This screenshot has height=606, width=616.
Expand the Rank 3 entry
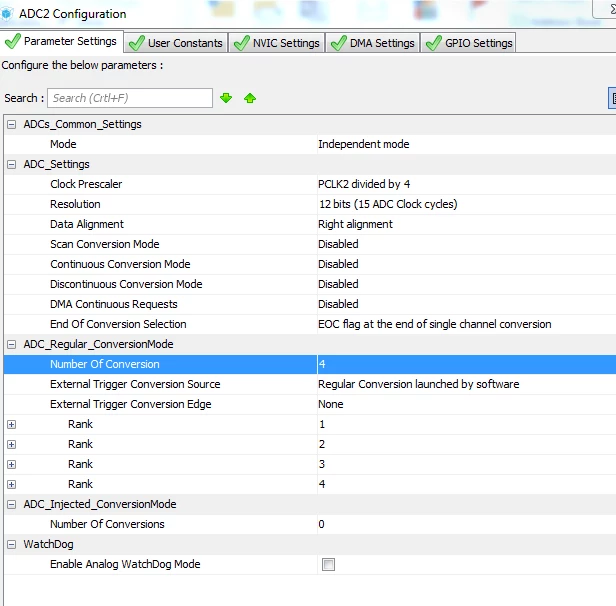12,465
